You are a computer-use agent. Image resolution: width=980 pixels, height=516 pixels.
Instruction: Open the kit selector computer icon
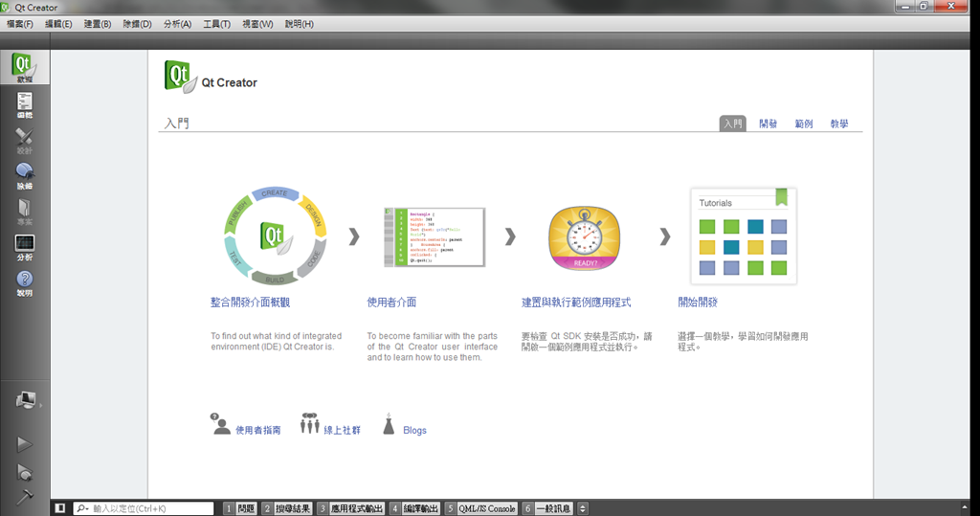tap(25, 400)
